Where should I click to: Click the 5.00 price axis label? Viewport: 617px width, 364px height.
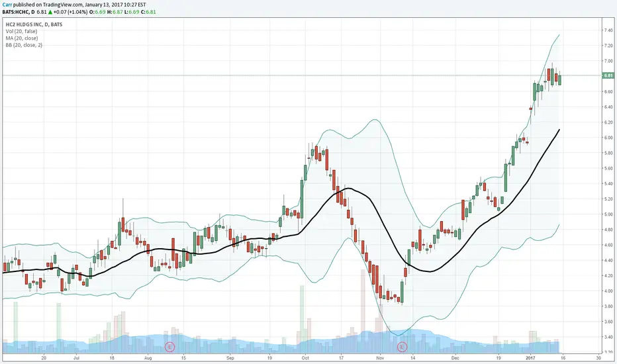pos(608,214)
